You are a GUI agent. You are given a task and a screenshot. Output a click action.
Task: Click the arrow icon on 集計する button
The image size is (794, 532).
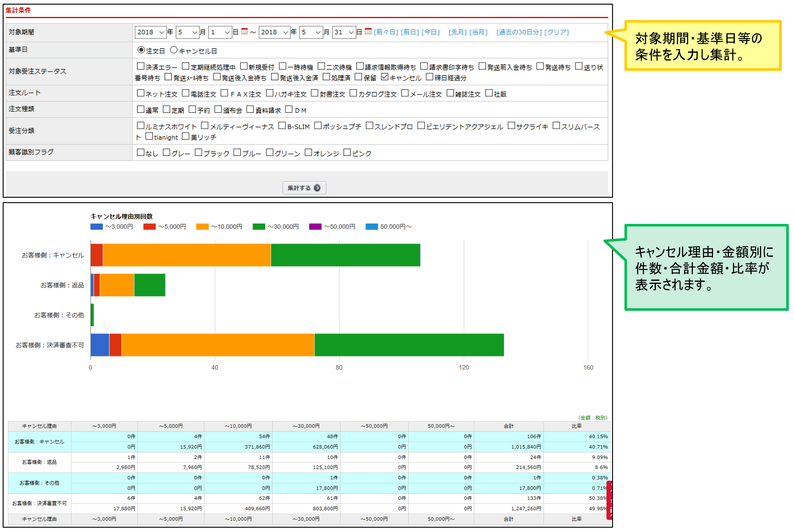pyautogui.click(x=317, y=188)
